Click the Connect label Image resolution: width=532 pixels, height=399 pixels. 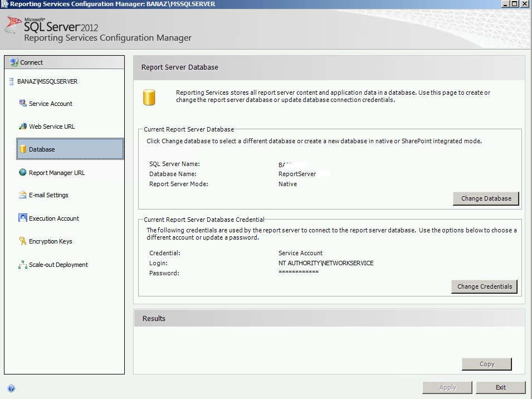32,62
